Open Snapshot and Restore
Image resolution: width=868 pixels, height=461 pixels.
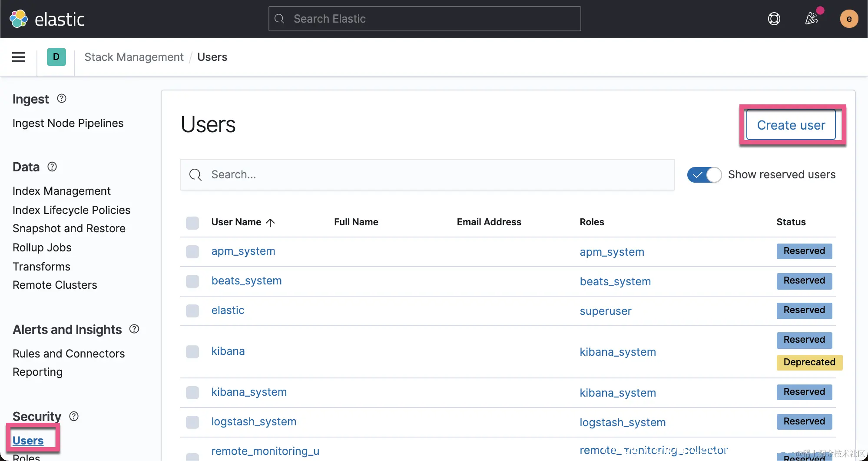(x=69, y=228)
